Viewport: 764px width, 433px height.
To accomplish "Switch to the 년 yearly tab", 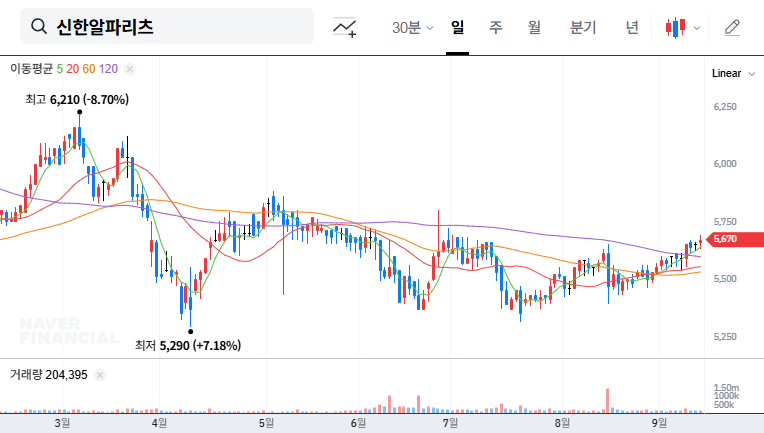I will tap(632, 27).
